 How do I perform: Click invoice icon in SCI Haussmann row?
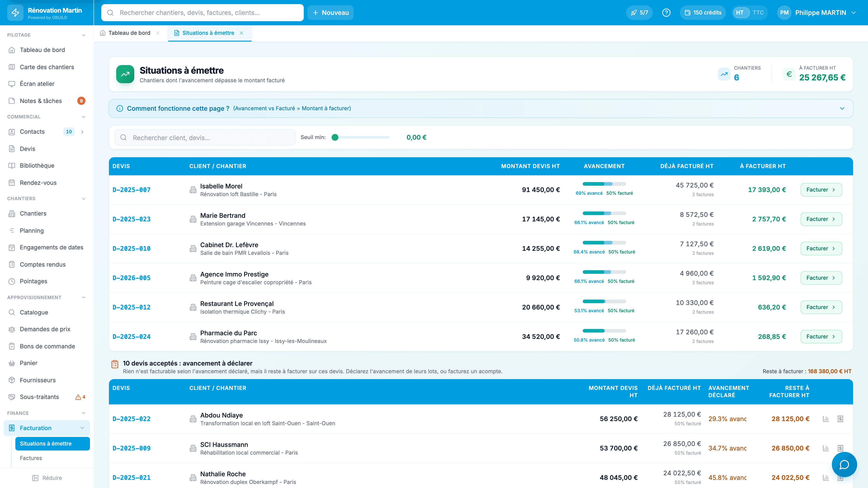pyautogui.click(x=840, y=448)
